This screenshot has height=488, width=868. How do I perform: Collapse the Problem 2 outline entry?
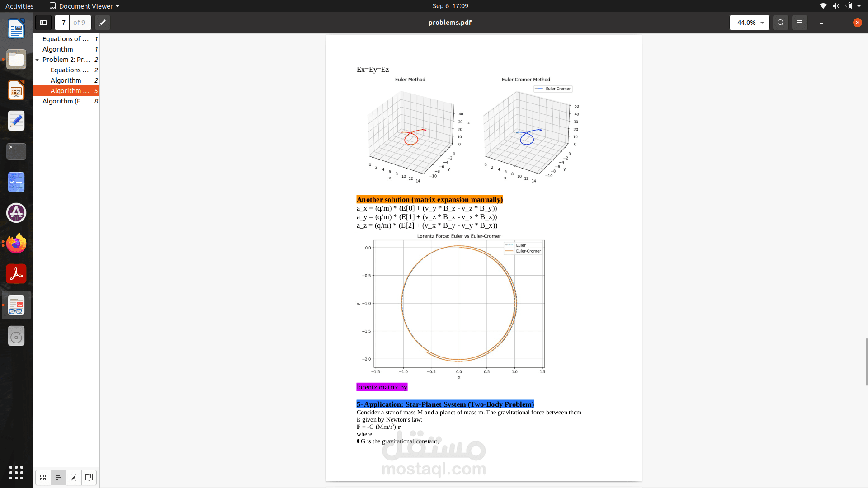[37, 60]
